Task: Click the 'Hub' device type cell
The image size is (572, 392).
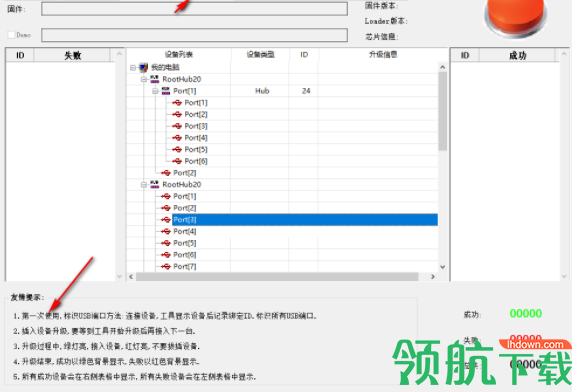Action: (x=262, y=91)
